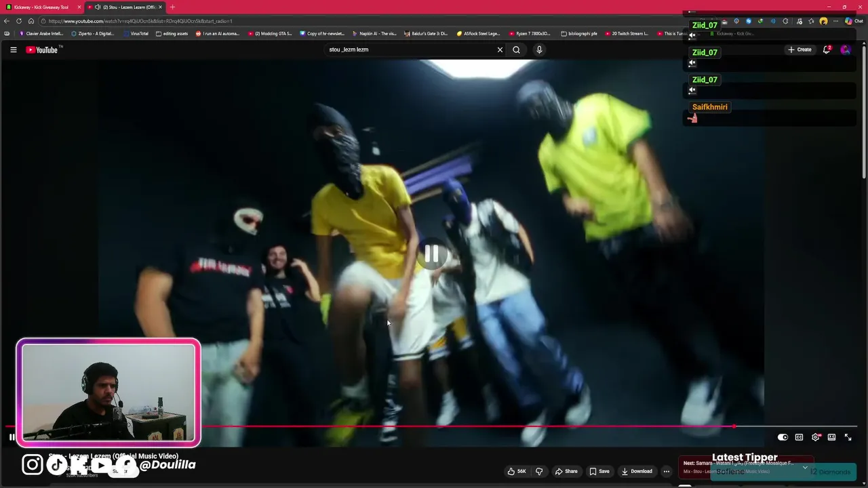The height and width of the screenshot is (488, 868).
Task: Like the video (56K)
Action: (x=517, y=471)
